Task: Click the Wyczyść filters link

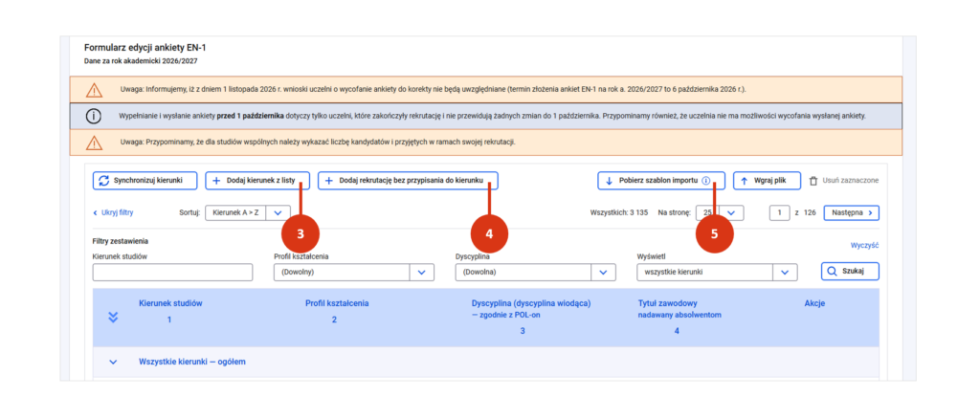Action: (865, 246)
